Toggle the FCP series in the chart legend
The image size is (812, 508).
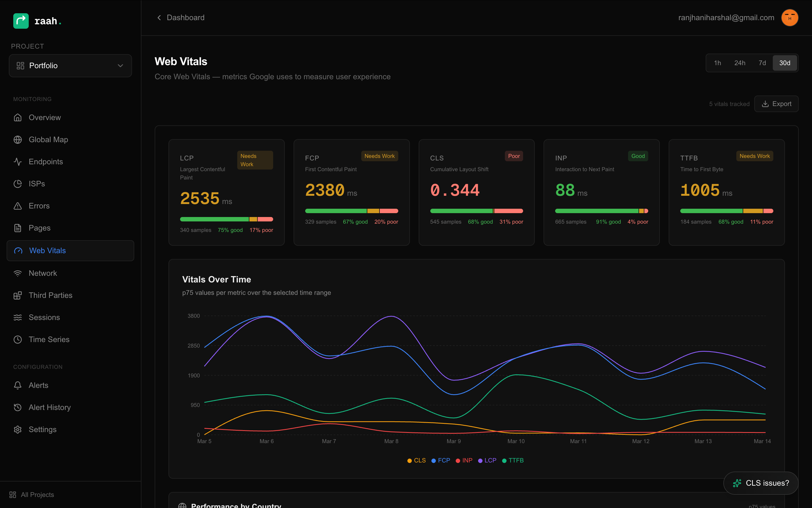click(x=441, y=460)
